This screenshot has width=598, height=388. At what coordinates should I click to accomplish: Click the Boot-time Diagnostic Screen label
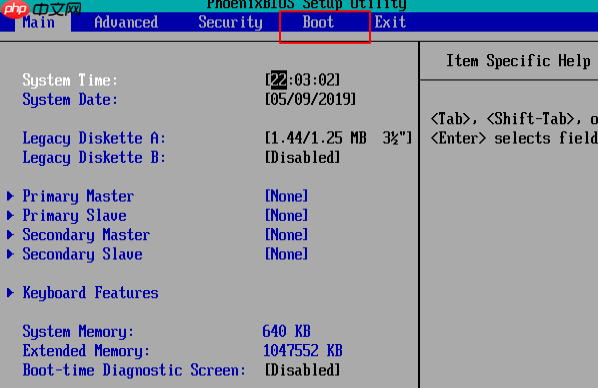[134, 370]
